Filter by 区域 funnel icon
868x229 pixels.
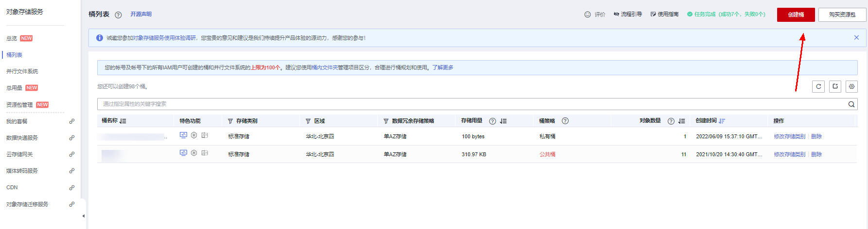click(x=308, y=121)
